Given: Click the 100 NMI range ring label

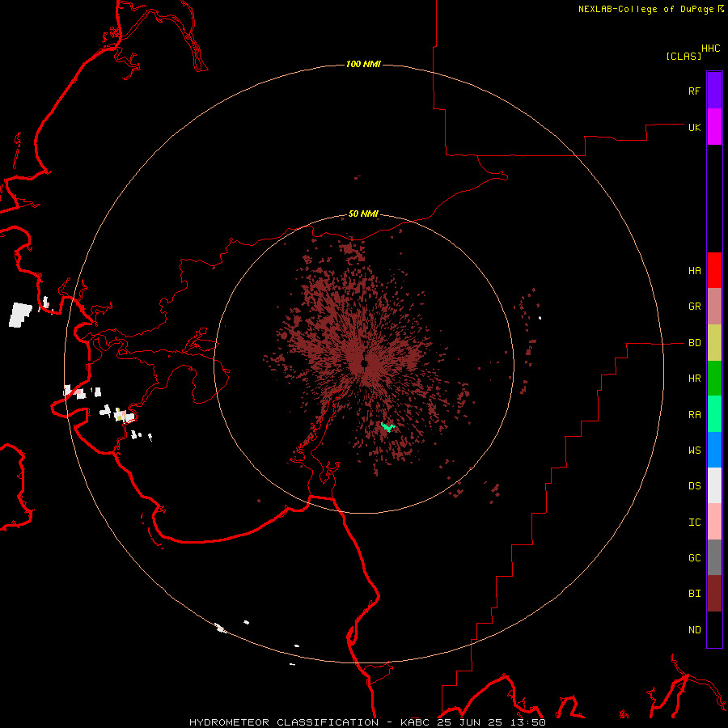Looking at the screenshot, I should click(363, 64).
